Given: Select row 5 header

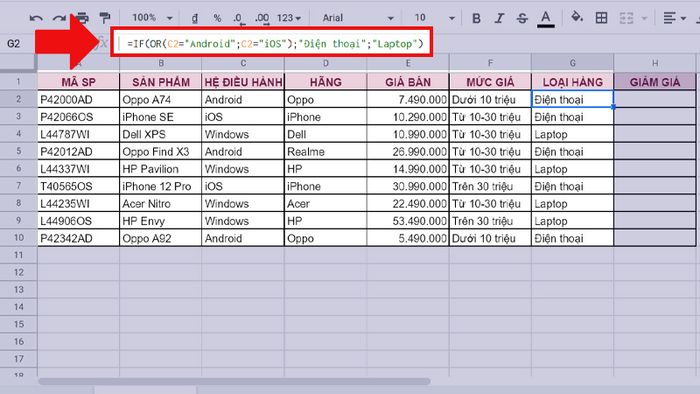Looking at the screenshot, I should pos(18,151).
